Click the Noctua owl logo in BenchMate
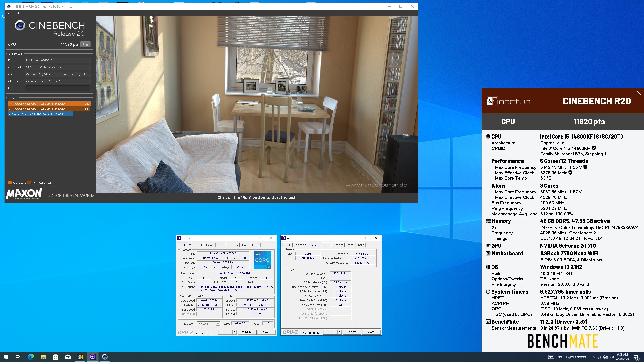644x362 pixels. tap(492, 101)
